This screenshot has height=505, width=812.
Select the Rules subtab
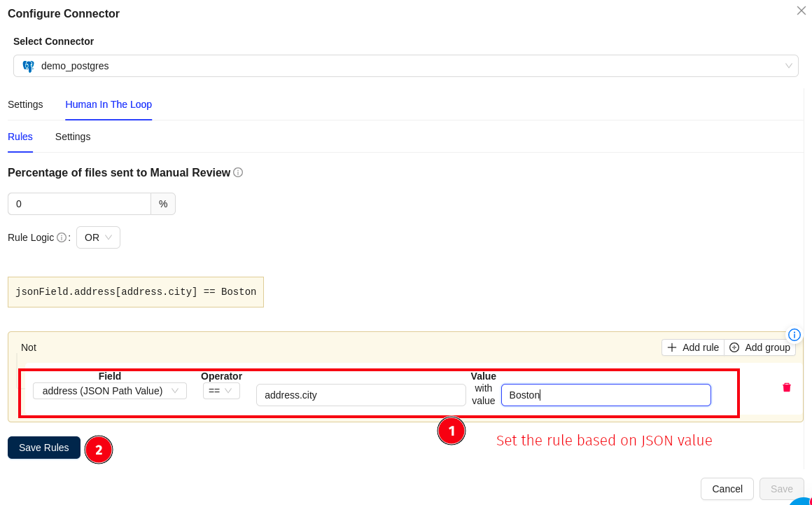click(20, 137)
